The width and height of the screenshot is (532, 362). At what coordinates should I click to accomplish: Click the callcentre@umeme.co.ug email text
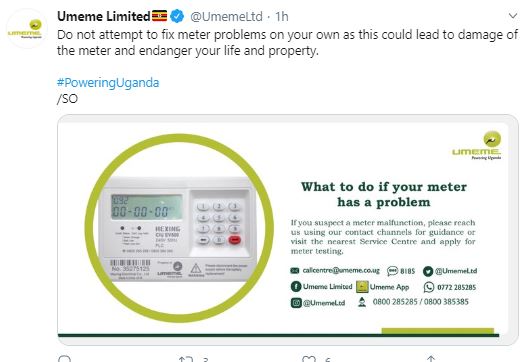tap(341, 270)
